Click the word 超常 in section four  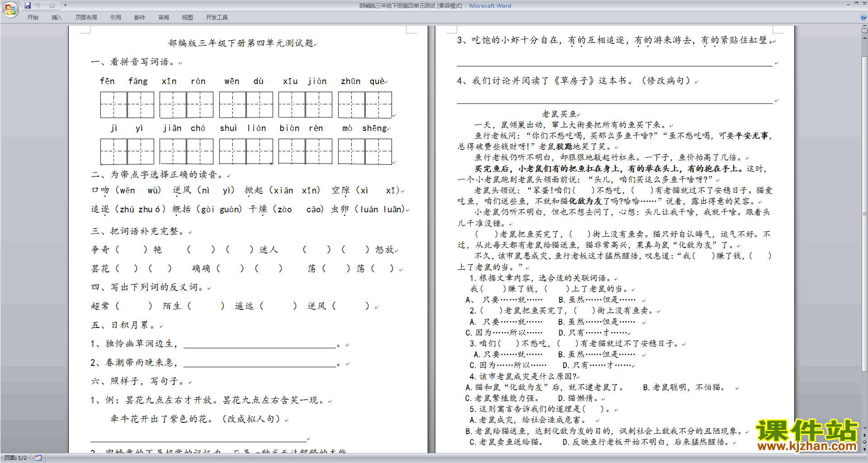click(100, 306)
